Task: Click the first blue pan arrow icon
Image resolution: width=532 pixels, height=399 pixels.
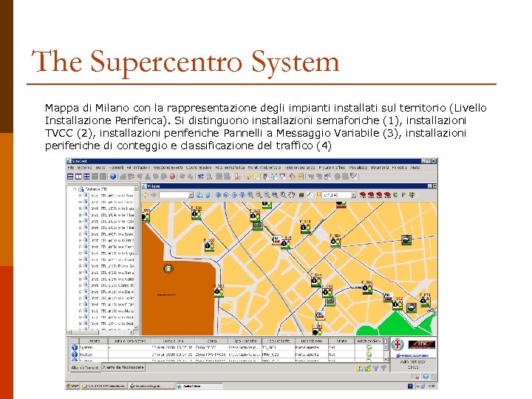Action: click(218, 195)
